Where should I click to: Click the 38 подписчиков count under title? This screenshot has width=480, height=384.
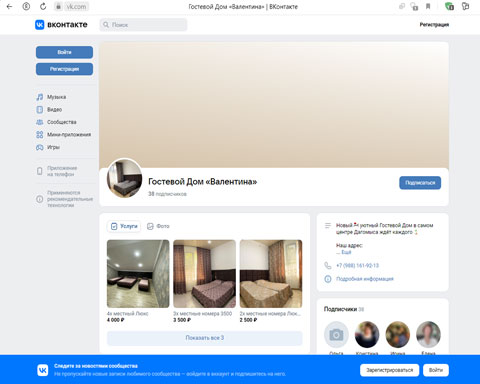coord(167,194)
